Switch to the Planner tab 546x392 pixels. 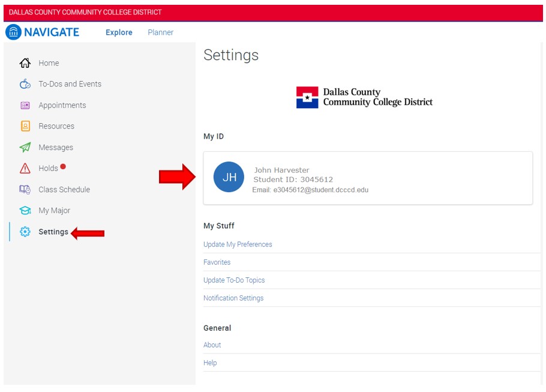coord(160,32)
